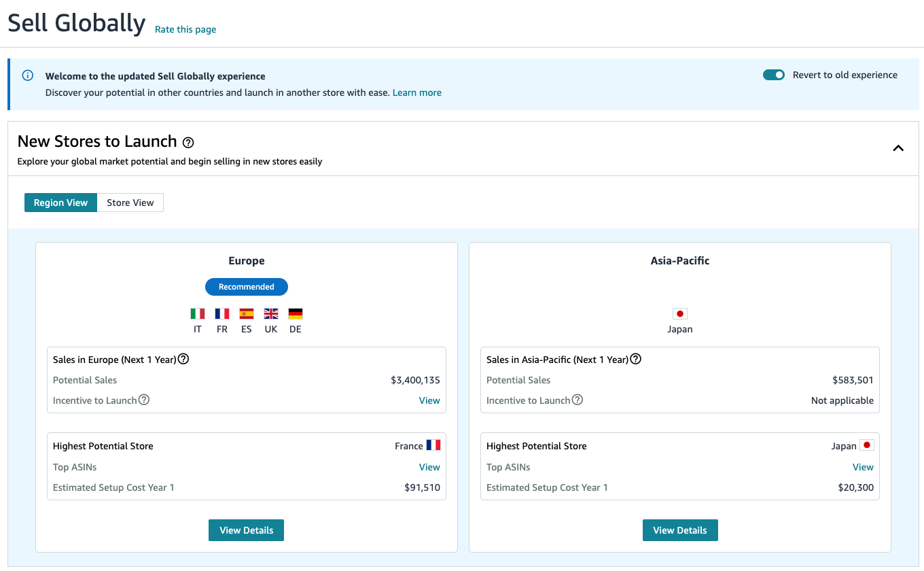Viewport: 924px width, 571px height.
Task: Click View Details button for Europe
Action: click(x=246, y=530)
